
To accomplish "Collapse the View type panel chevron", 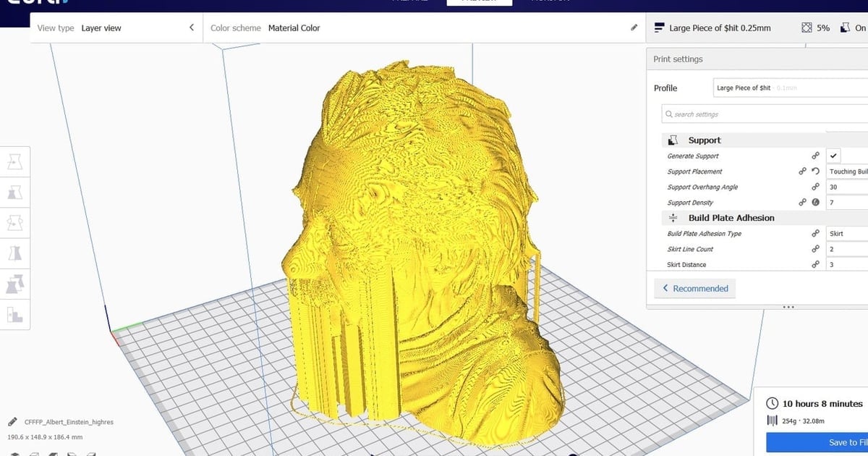I will 192,28.
